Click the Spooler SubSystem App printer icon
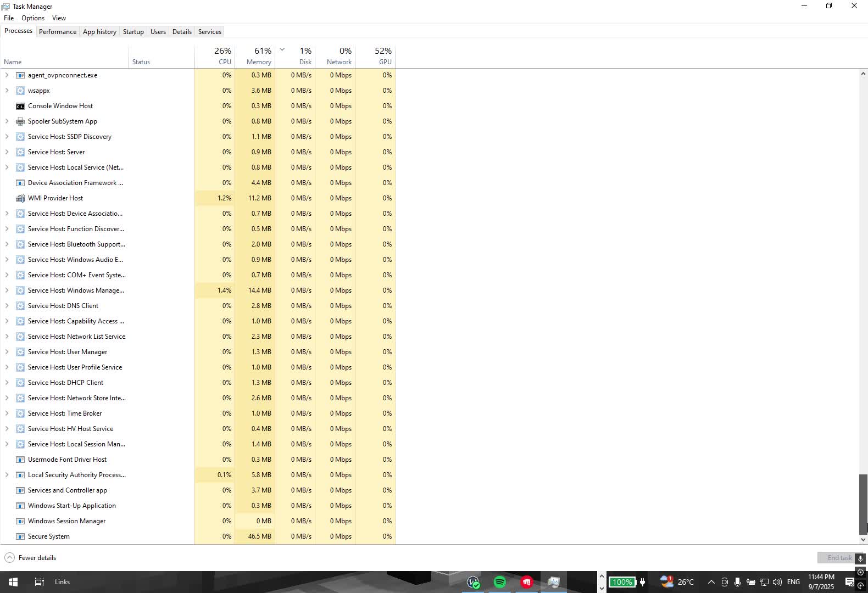 tap(20, 121)
